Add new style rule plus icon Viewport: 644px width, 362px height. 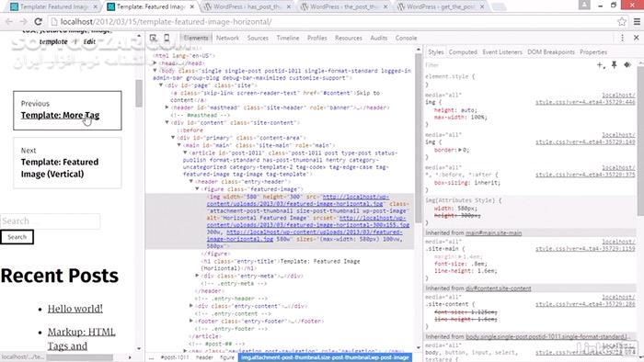coord(601,65)
